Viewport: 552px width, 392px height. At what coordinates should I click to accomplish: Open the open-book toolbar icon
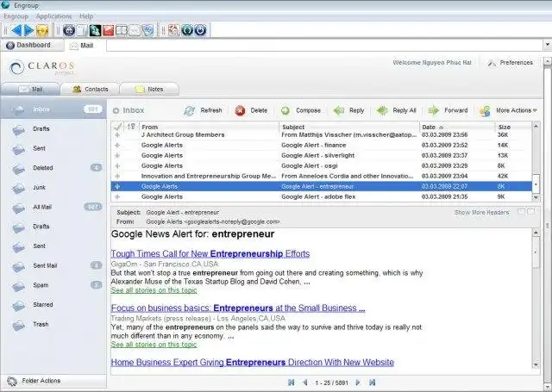(122, 30)
